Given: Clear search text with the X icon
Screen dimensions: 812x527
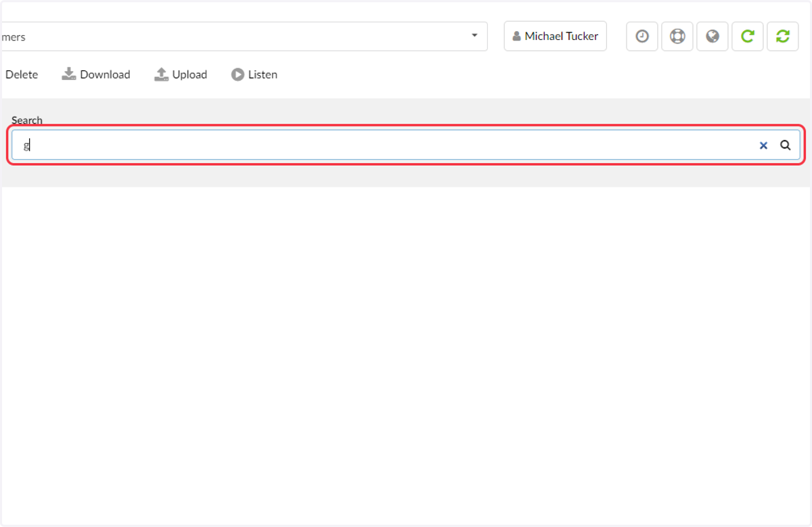Looking at the screenshot, I should tap(763, 145).
